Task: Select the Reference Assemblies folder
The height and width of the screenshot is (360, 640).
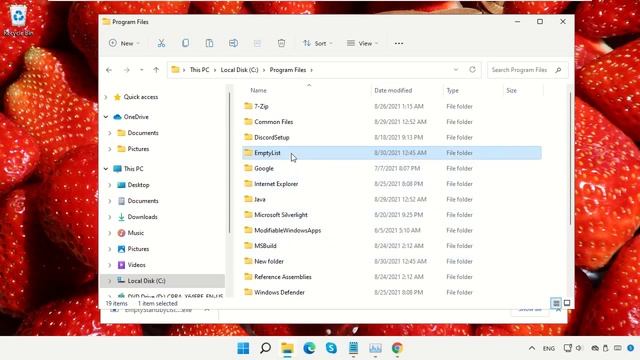Action: coord(392,277)
